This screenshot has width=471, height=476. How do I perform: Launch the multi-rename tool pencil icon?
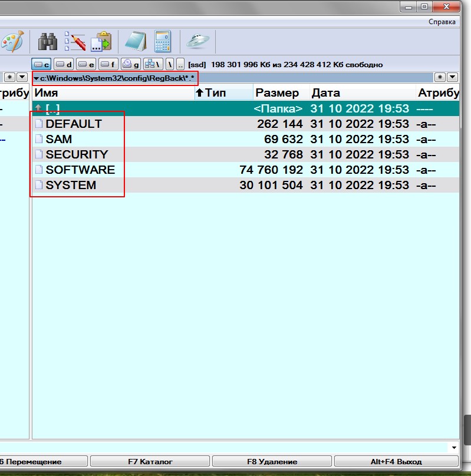tap(75, 42)
